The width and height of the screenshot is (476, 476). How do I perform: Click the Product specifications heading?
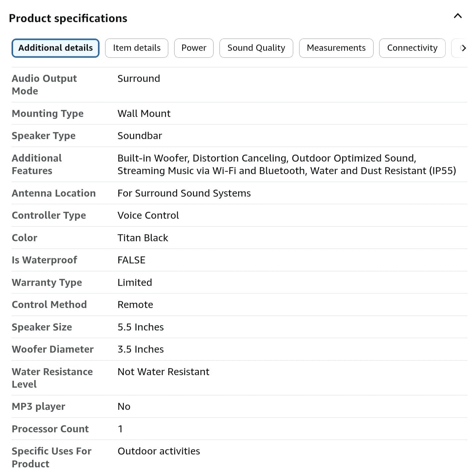[x=68, y=19]
